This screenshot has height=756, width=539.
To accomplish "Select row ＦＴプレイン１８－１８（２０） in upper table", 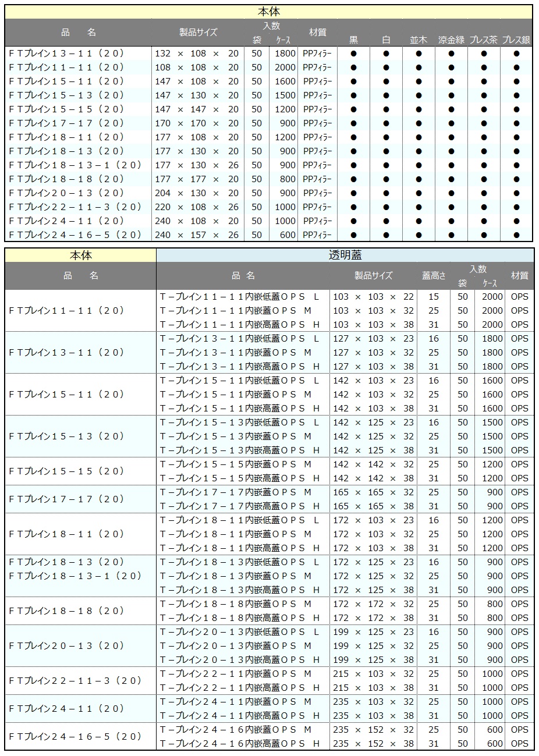I will [x=269, y=179].
